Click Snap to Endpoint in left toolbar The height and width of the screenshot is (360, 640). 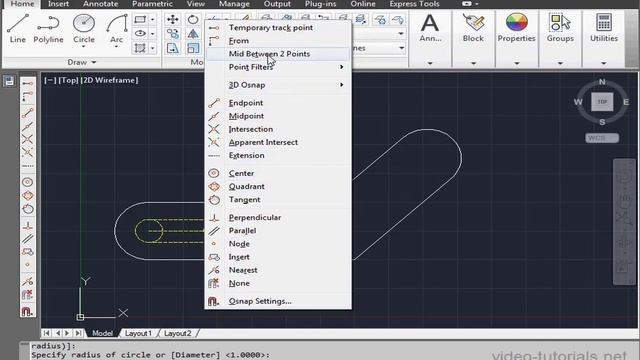pos(27,112)
